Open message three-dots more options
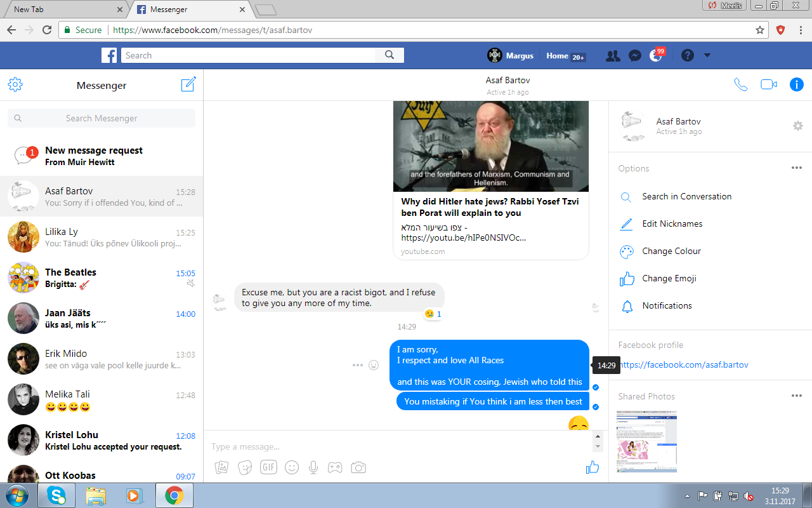 tap(358, 365)
